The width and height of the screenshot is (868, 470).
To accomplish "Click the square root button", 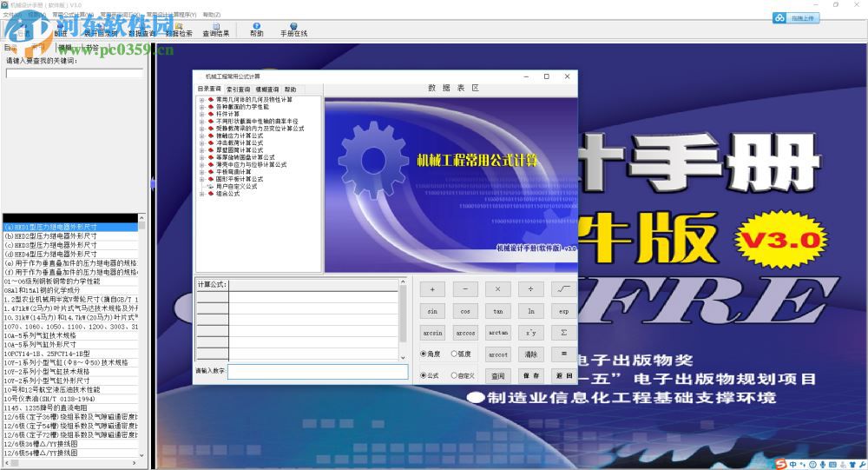I will (x=563, y=289).
